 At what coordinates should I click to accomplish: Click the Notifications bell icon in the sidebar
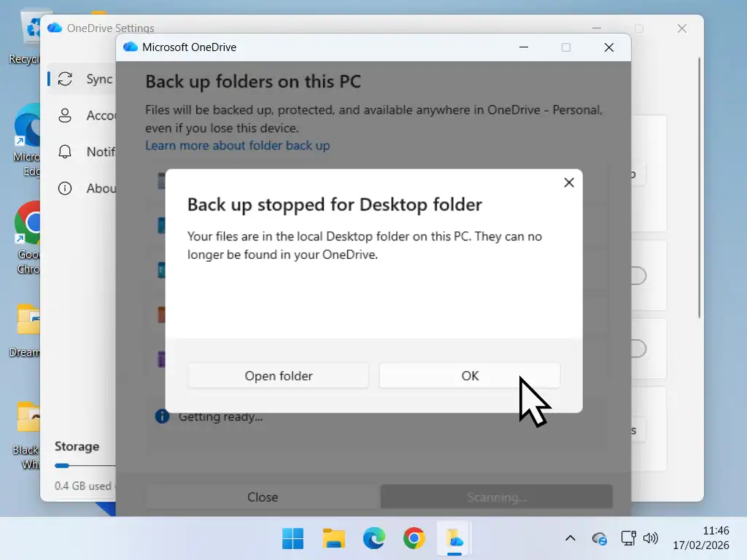[x=66, y=152]
